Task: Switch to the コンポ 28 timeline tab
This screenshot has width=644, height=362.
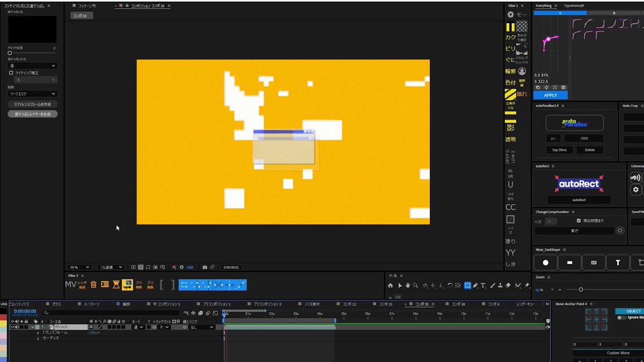Action: tap(458, 304)
